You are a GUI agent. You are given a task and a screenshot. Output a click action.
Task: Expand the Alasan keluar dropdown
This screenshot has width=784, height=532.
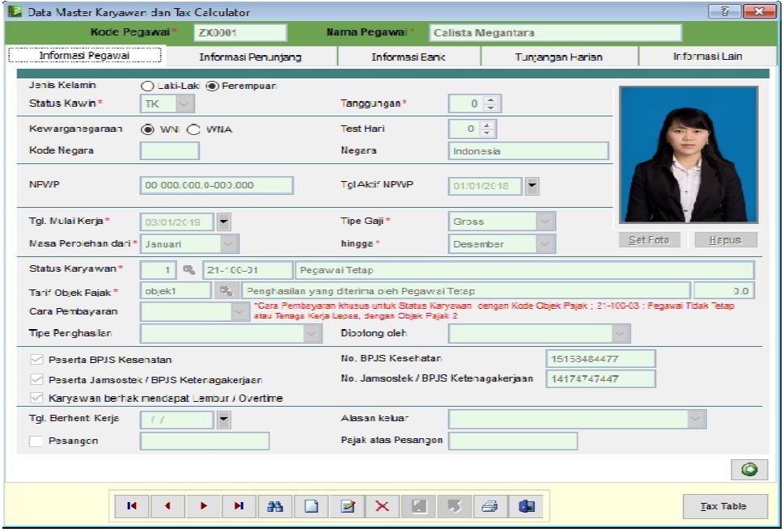pos(697,419)
